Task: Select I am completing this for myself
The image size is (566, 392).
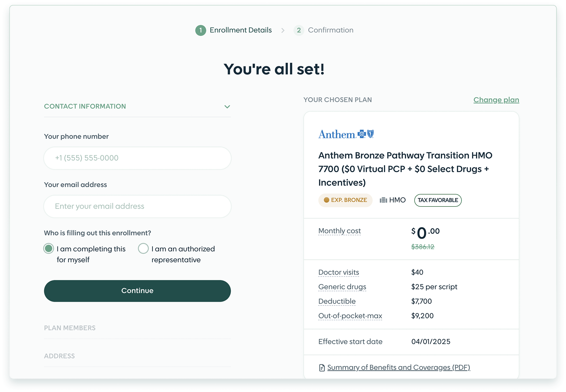Action: (x=49, y=249)
